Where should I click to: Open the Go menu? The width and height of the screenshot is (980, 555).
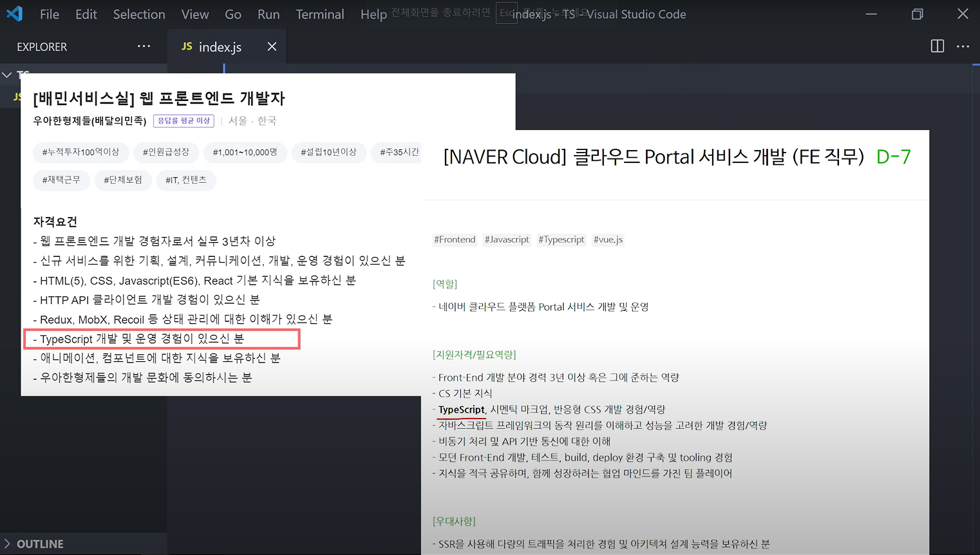[233, 14]
